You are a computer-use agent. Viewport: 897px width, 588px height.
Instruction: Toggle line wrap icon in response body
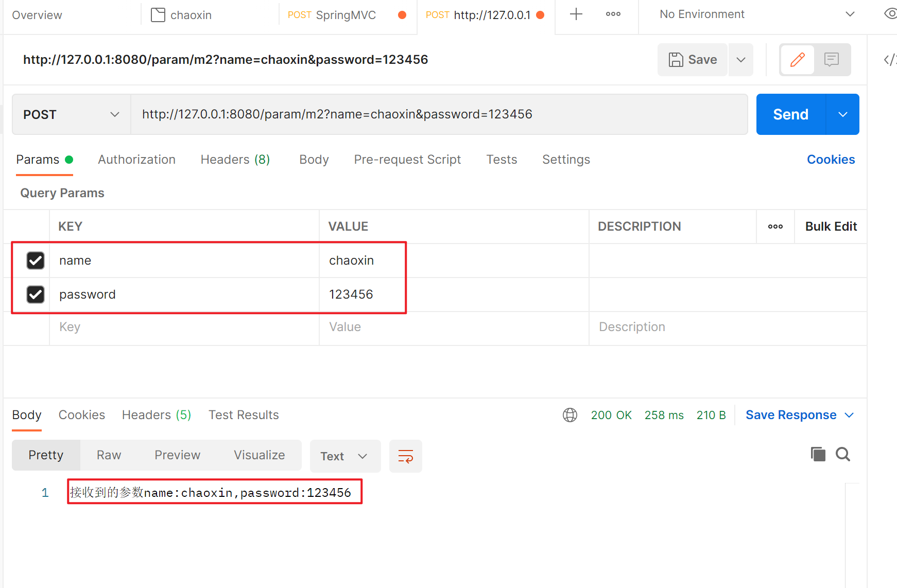(406, 456)
